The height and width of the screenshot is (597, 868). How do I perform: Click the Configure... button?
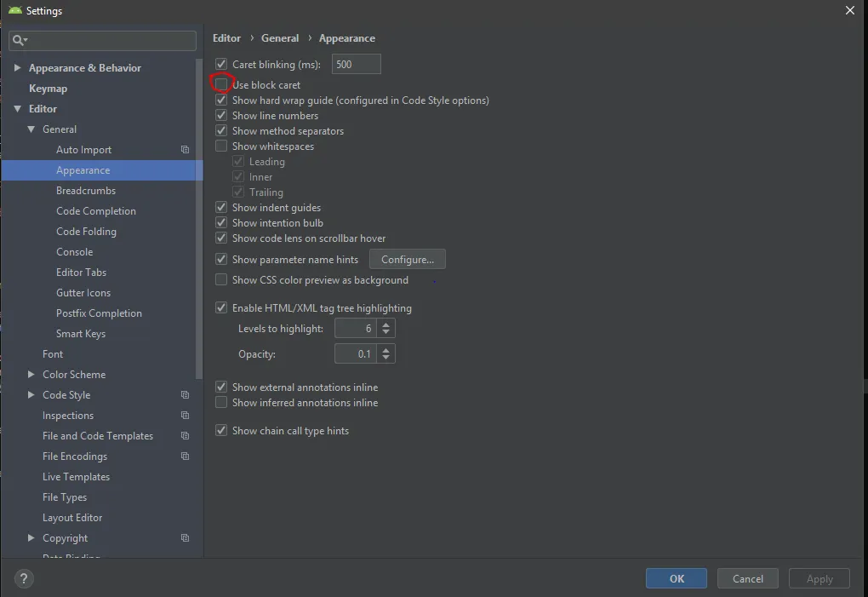(408, 259)
